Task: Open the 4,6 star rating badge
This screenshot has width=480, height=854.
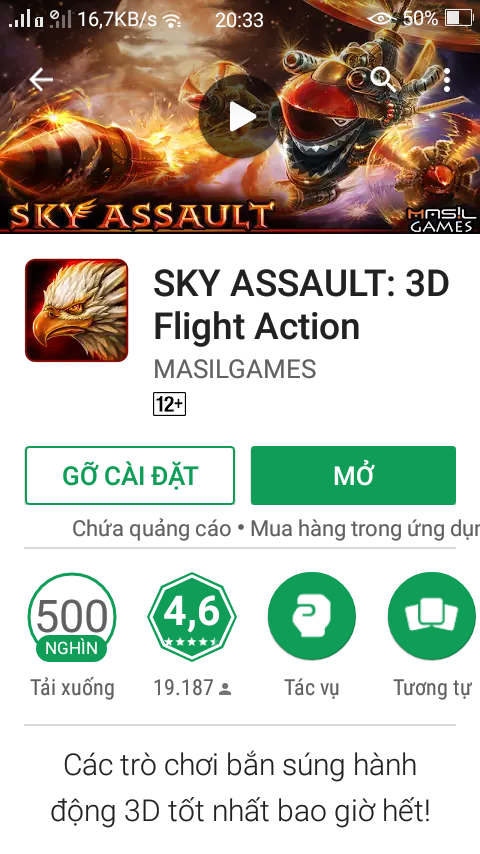Action: point(192,617)
